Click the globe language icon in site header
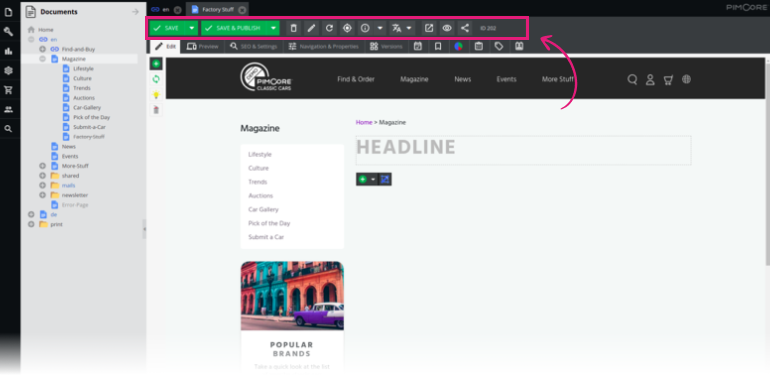Viewport: 770px width, 375px height. tap(687, 79)
